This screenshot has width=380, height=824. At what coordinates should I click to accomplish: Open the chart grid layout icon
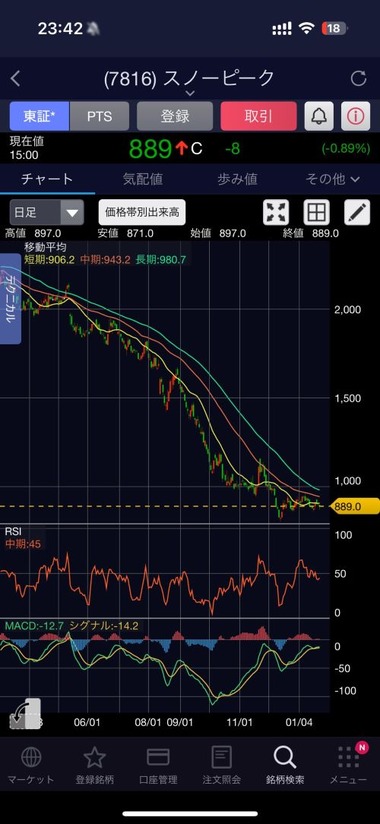tap(316, 212)
